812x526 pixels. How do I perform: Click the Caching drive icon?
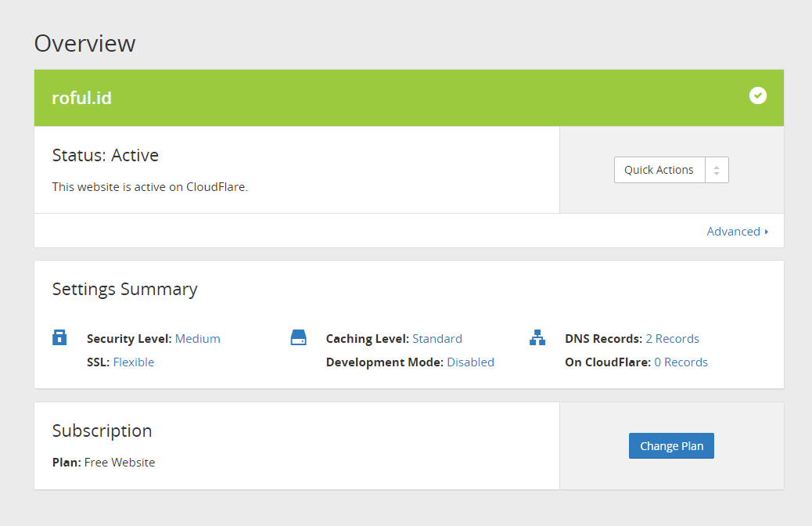pyautogui.click(x=298, y=338)
